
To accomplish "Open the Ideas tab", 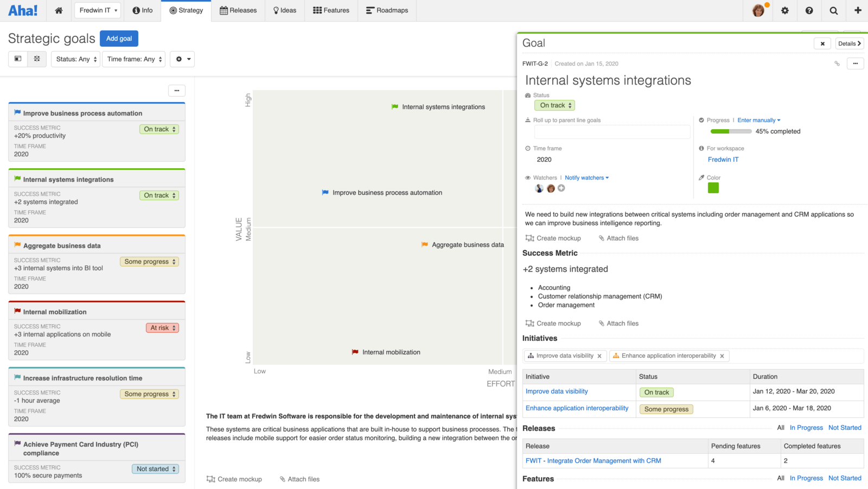I will coord(285,10).
